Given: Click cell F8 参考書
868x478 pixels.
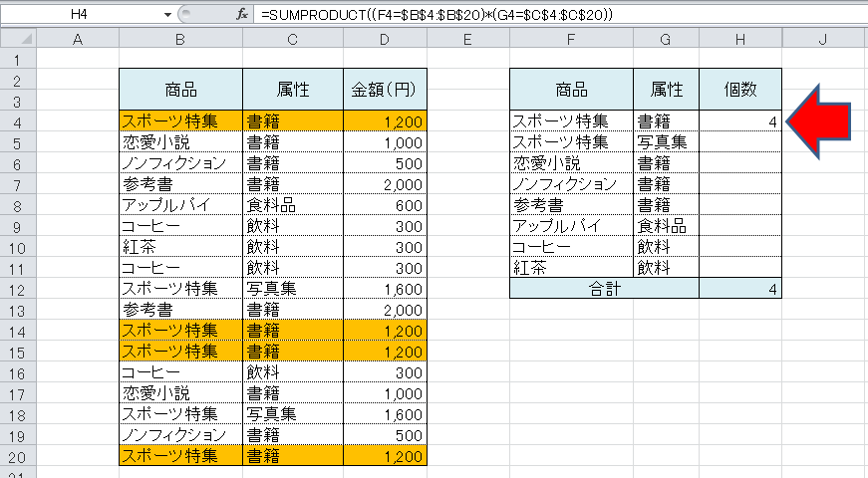Looking at the screenshot, I should tap(571, 205).
